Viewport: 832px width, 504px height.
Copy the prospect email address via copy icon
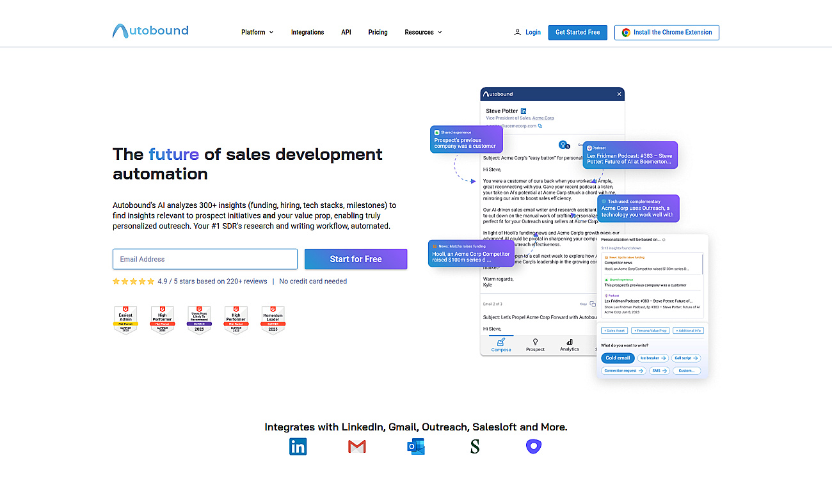point(540,126)
